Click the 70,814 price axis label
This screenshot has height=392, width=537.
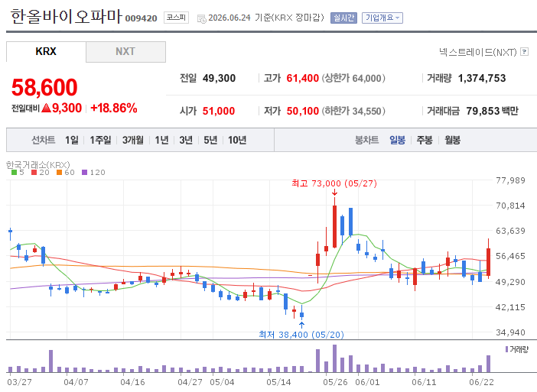tap(511, 206)
